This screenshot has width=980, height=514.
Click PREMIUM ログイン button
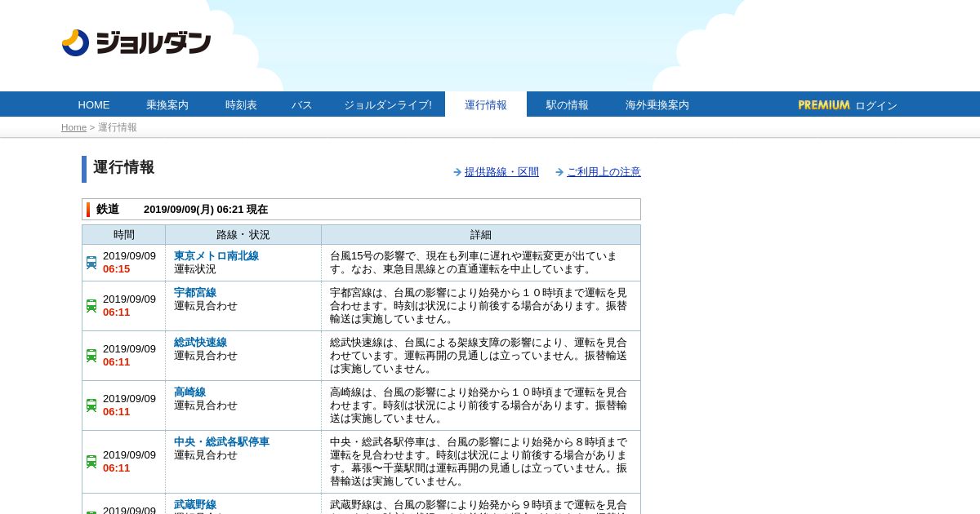coord(848,105)
